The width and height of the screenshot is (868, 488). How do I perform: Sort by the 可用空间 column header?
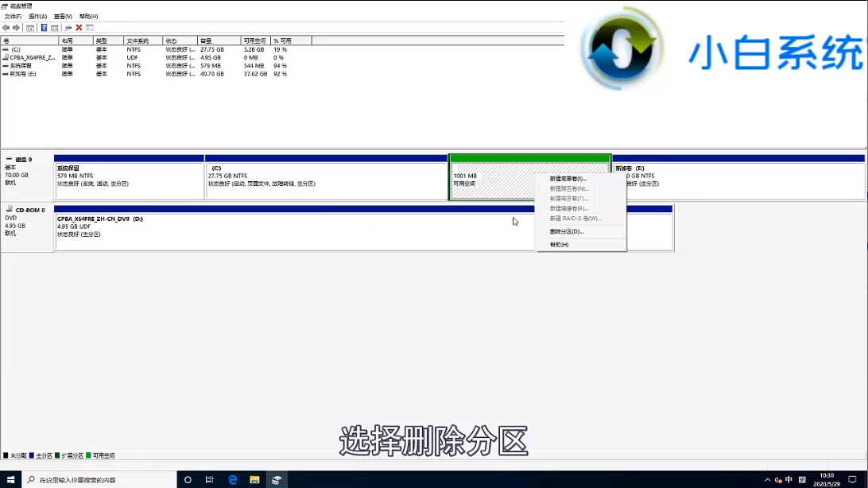point(256,41)
